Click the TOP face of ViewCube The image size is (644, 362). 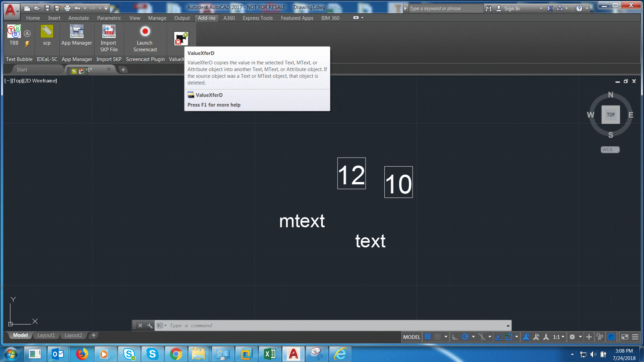[610, 115]
